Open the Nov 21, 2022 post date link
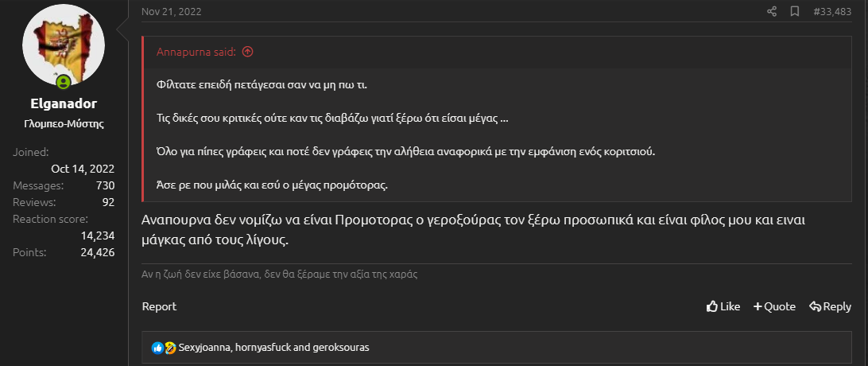 click(x=170, y=11)
